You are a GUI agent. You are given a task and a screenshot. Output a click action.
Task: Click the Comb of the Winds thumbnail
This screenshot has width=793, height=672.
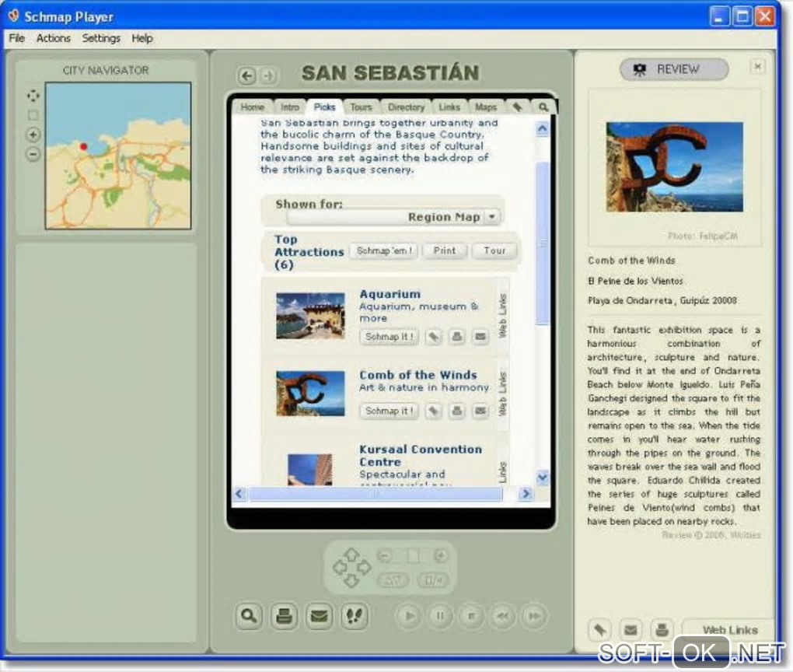point(310,394)
